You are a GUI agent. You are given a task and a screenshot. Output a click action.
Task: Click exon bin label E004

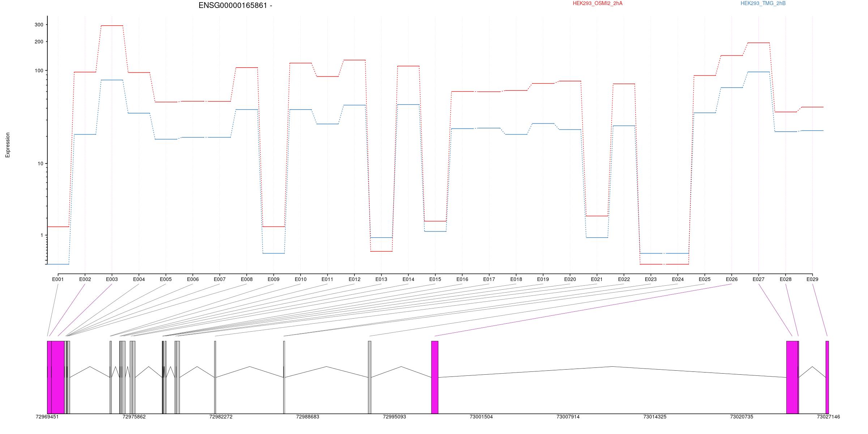(139, 279)
